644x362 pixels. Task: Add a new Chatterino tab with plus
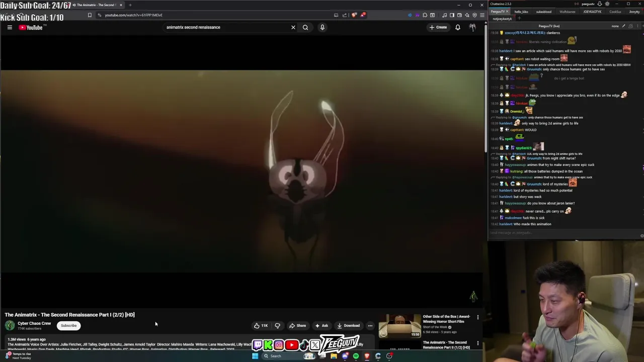tap(519, 19)
